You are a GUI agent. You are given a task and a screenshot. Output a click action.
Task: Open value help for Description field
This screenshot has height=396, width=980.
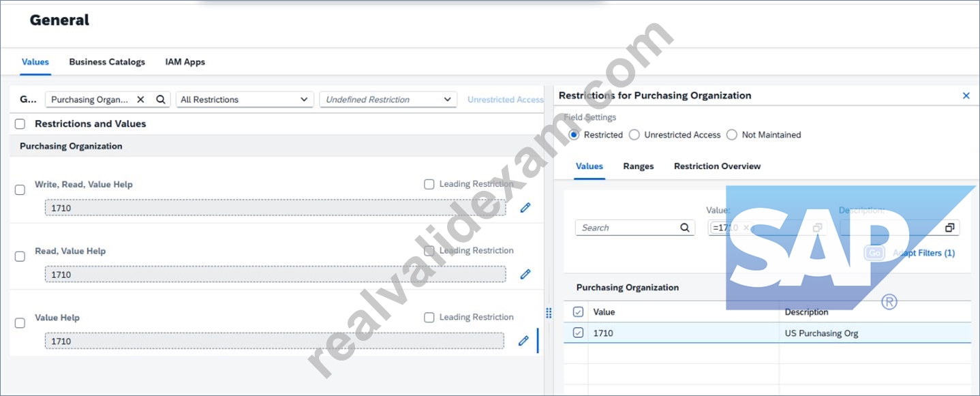[950, 228]
